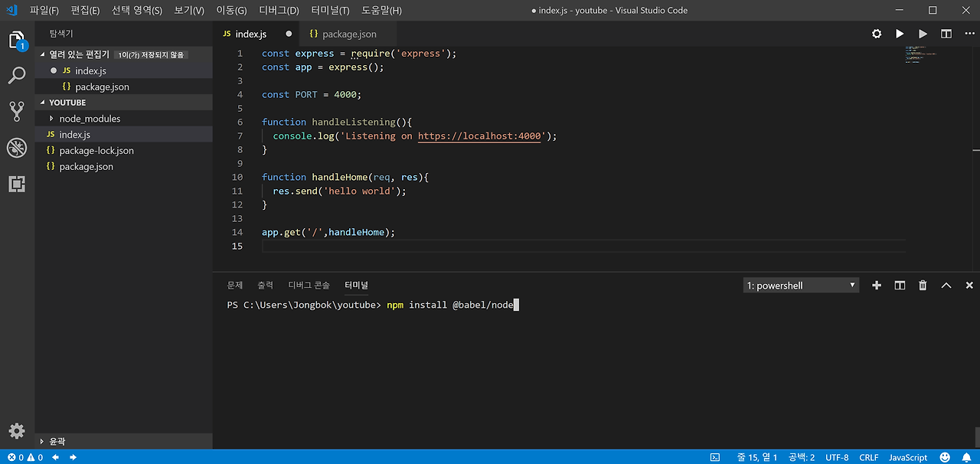Screen dimensions: 980x464
Task: Open the Extensions view icon
Action: pyautogui.click(x=17, y=184)
